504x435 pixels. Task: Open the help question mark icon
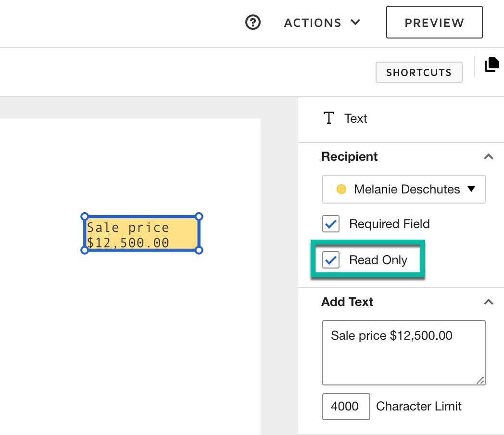(253, 23)
